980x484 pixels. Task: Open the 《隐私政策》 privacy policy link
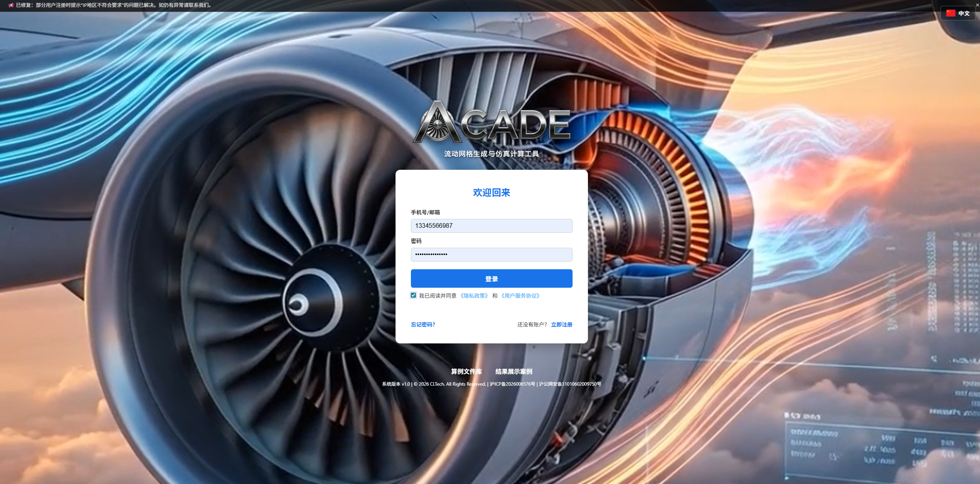(474, 296)
